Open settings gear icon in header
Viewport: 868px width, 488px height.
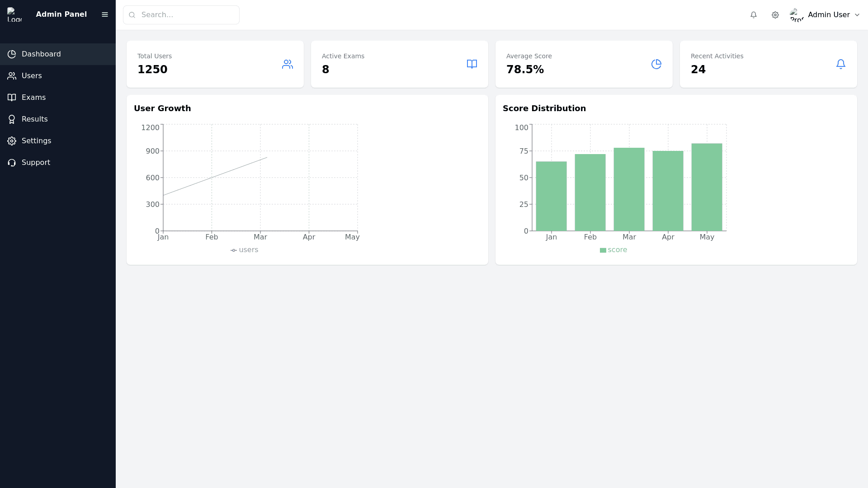pyautogui.click(x=775, y=15)
